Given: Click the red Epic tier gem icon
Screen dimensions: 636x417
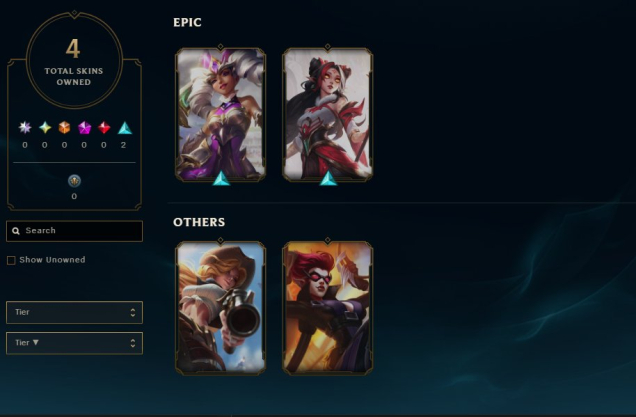Looking at the screenshot, I should pyautogui.click(x=104, y=128).
